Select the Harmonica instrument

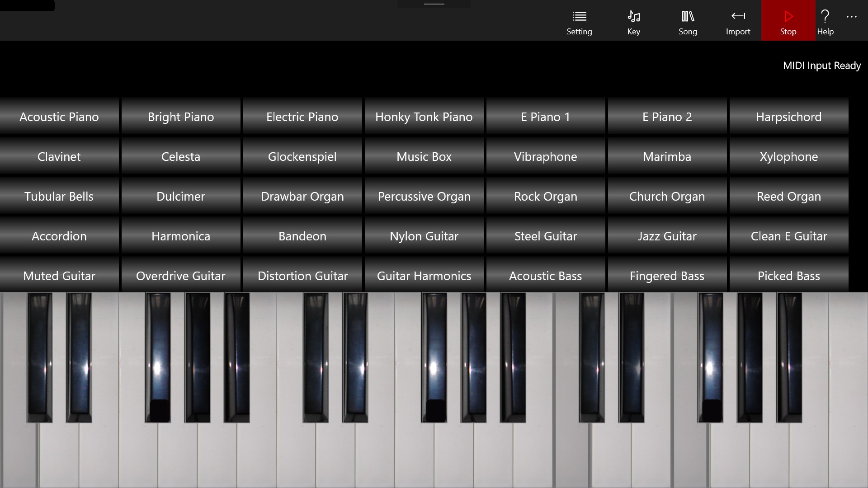(180, 236)
